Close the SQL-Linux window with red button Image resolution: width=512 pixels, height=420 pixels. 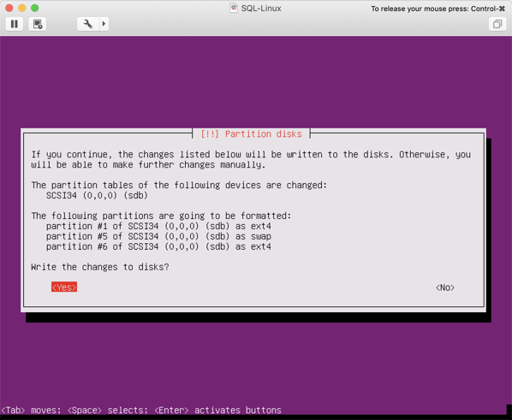click(9, 9)
